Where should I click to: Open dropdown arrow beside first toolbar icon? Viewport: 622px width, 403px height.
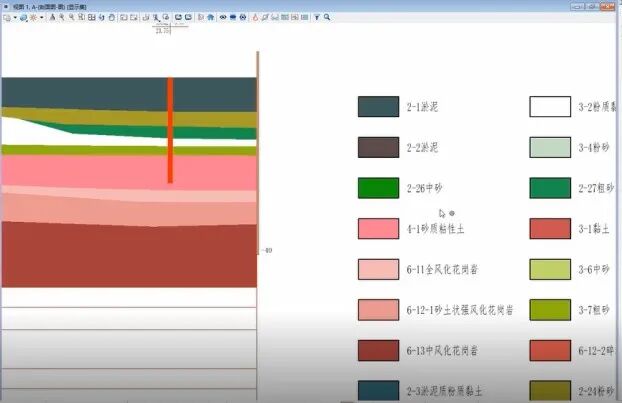click(14, 18)
